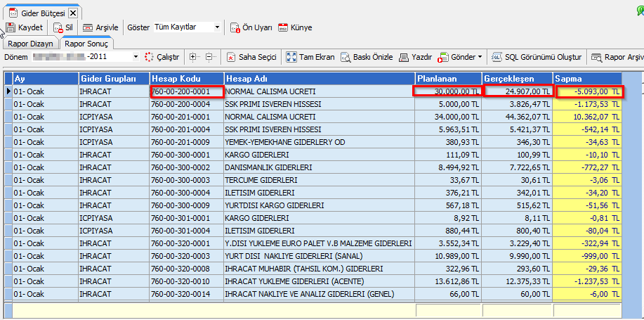Open the Dönem period dropdown
This screenshot has width=644, height=320.
click(136, 57)
